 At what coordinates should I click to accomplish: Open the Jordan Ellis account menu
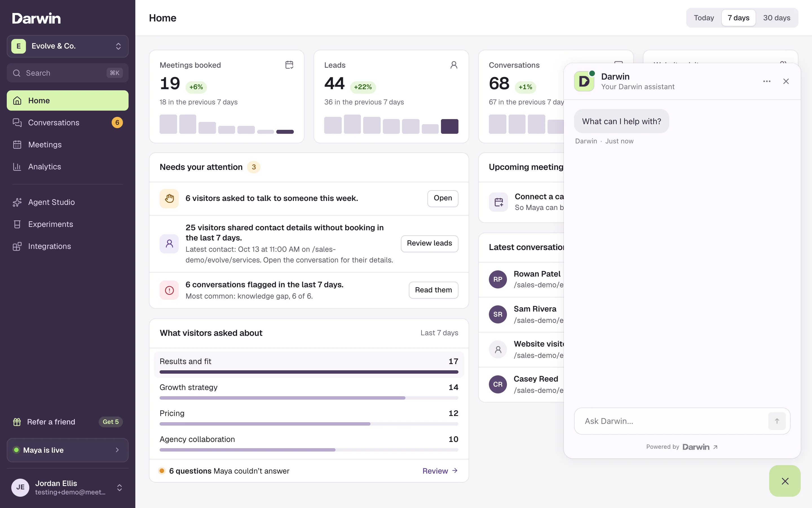[x=67, y=487]
